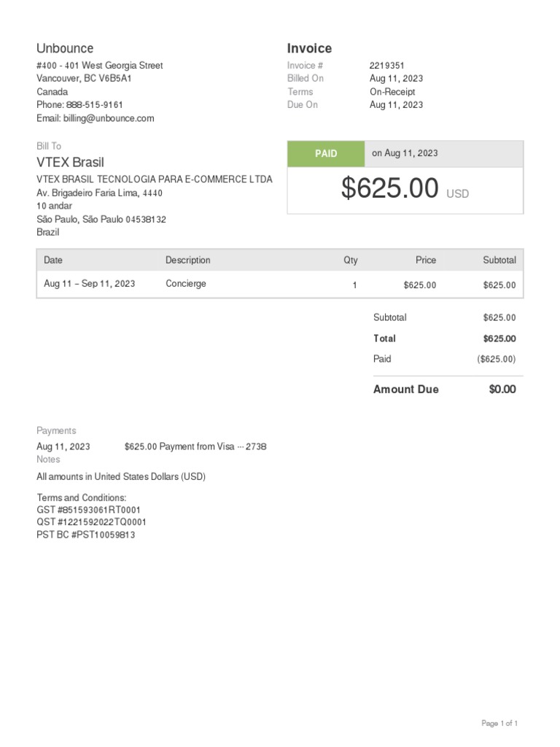Select the invoice number 2219351

point(386,66)
